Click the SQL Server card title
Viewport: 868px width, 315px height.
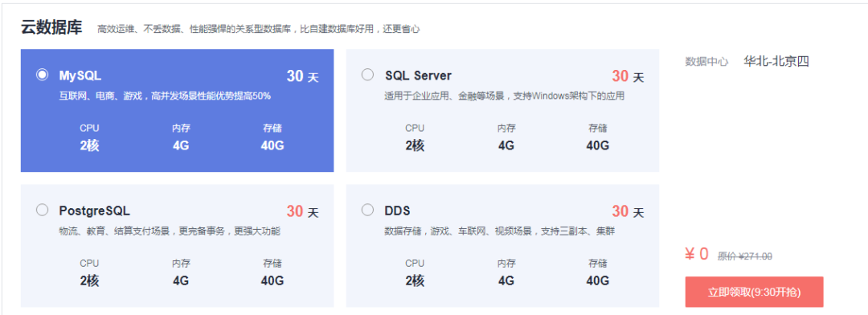point(418,76)
